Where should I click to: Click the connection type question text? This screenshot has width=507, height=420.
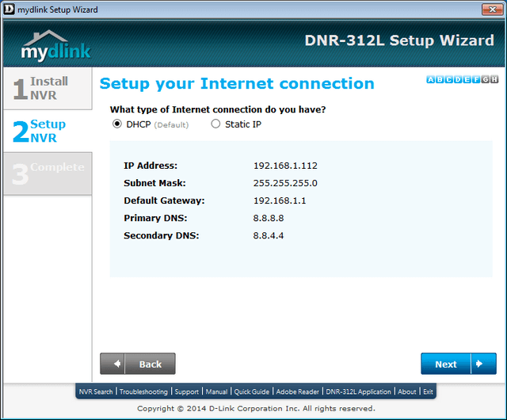click(x=218, y=109)
